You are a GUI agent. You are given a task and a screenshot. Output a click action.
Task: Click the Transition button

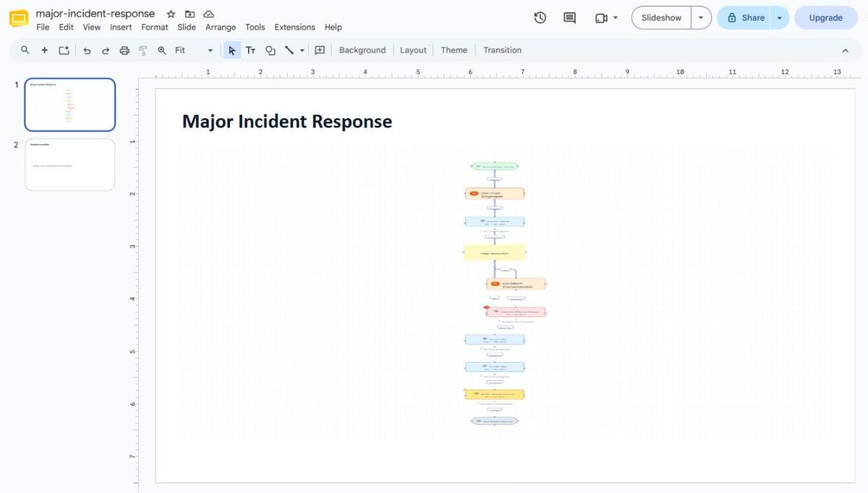click(502, 50)
